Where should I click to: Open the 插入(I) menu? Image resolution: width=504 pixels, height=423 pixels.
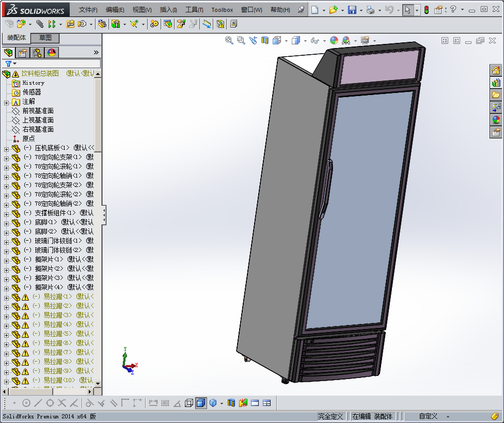click(168, 10)
